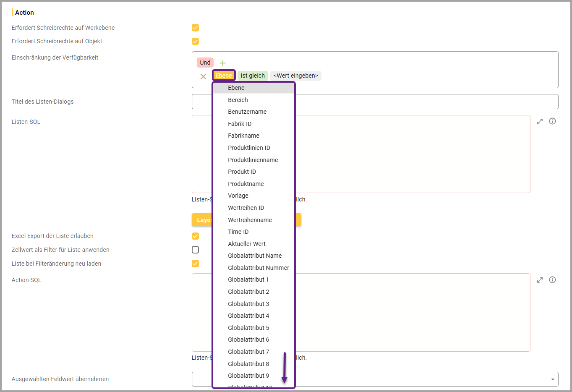This screenshot has height=392, width=572.
Task: Open the Ausgewählten Feldwert übernehmen dropdown arrow
Action: pyautogui.click(x=553, y=379)
